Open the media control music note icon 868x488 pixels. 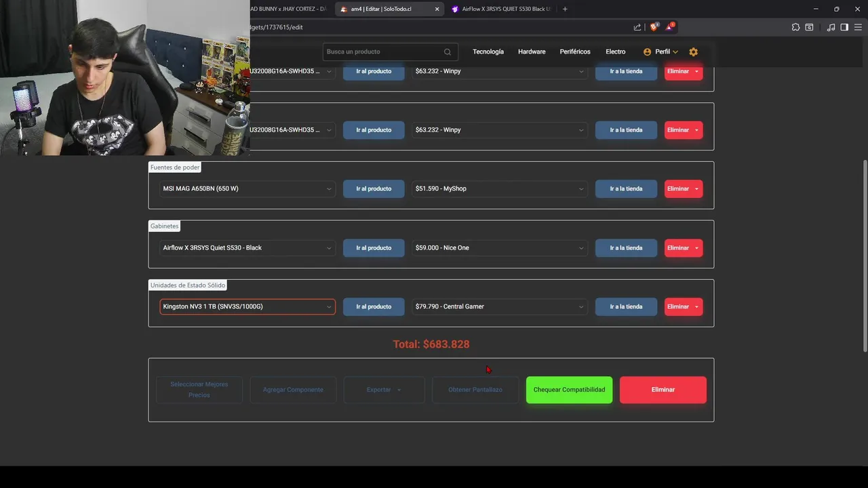click(x=831, y=27)
